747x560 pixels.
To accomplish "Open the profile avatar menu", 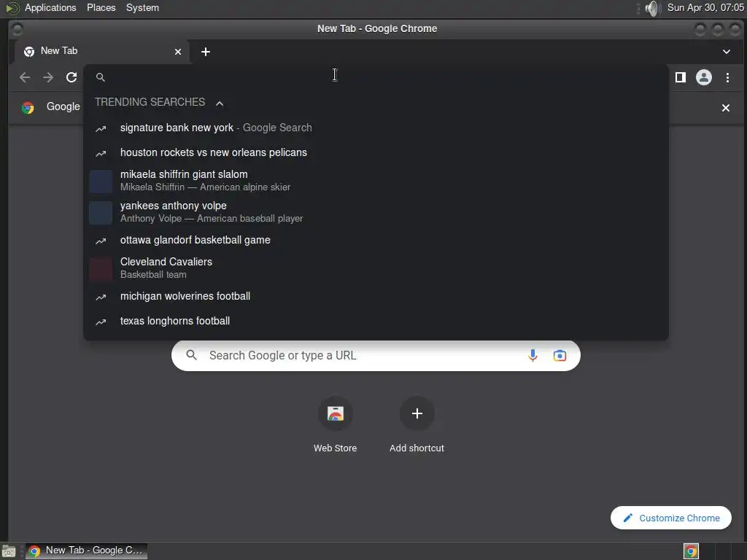I will coord(704,77).
